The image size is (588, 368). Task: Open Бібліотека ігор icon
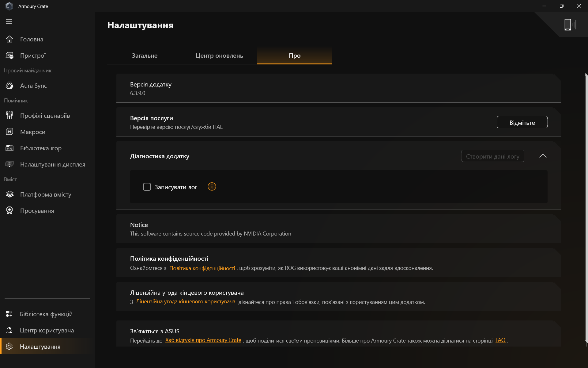[x=9, y=148]
